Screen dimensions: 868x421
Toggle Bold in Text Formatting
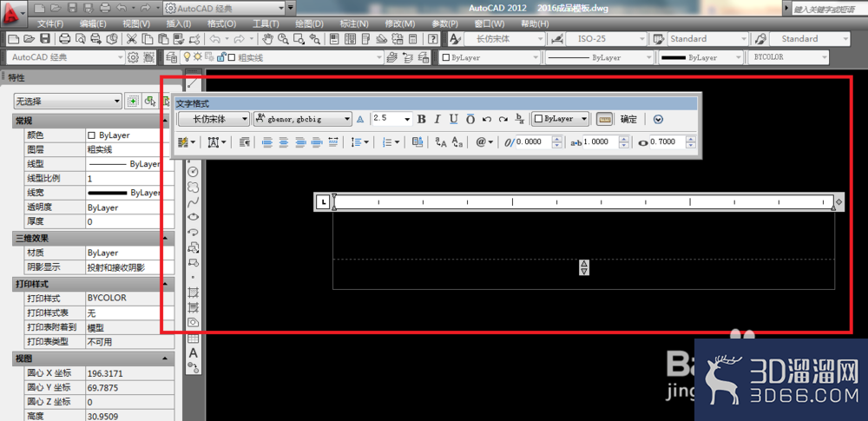point(421,119)
